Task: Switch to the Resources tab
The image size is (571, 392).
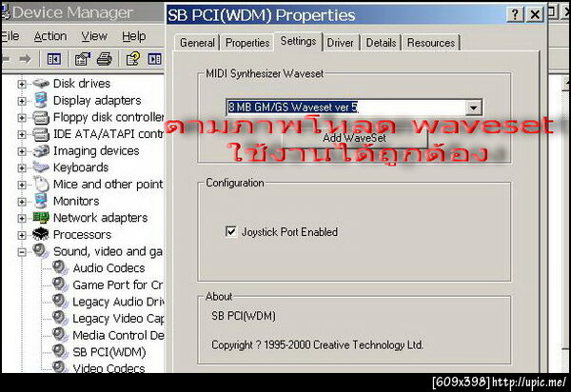Action: (x=431, y=43)
